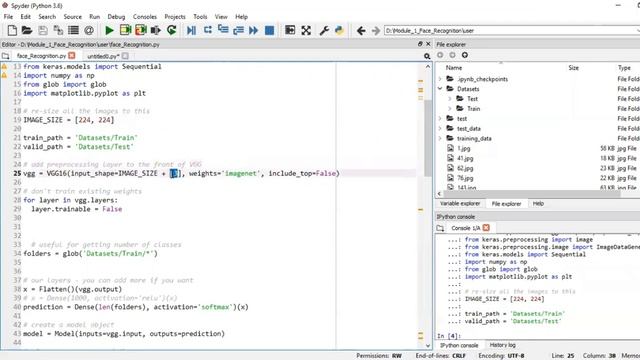Switch to the Variable explorer tab
The height and width of the screenshot is (360, 640).
pyautogui.click(x=460, y=204)
